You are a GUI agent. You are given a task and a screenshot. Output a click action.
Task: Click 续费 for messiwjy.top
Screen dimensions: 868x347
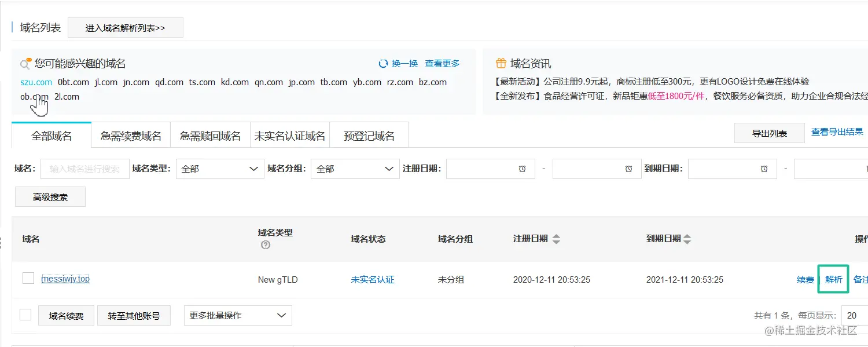(806, 279)
